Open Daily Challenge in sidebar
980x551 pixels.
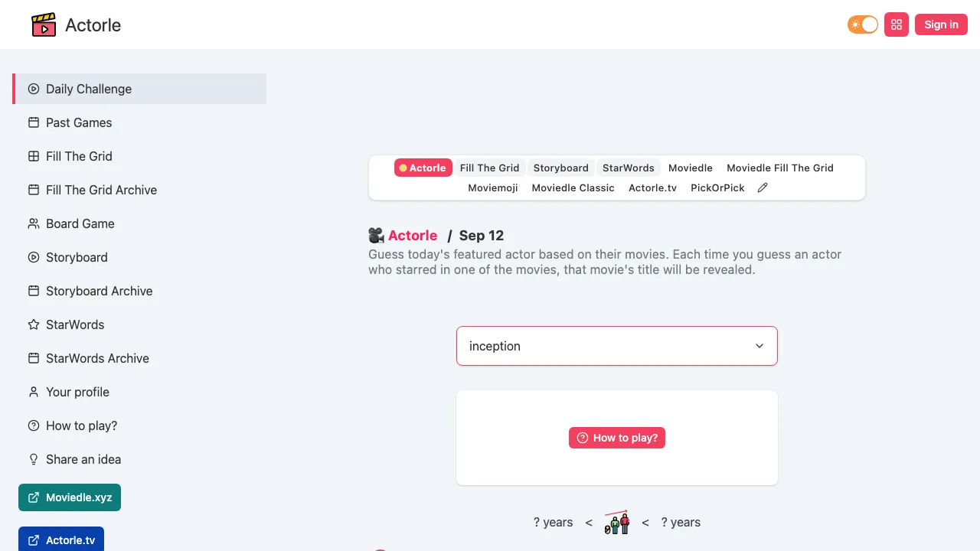(x=140, y=89)
